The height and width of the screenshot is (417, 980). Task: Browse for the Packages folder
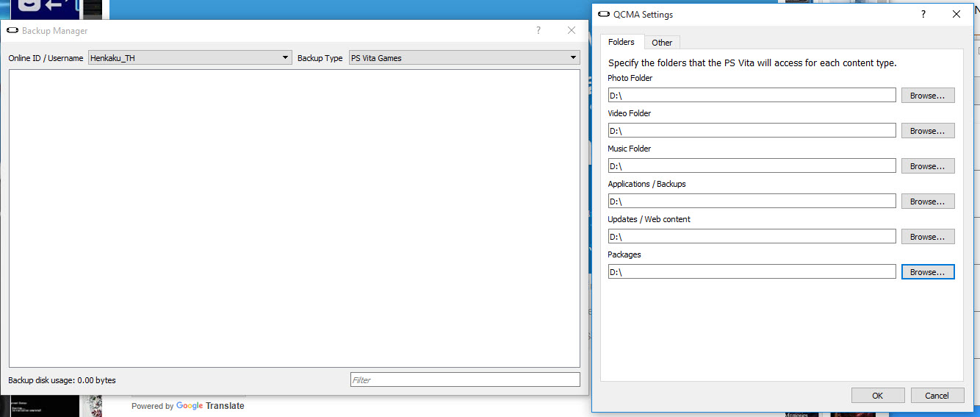pos(928,272)
